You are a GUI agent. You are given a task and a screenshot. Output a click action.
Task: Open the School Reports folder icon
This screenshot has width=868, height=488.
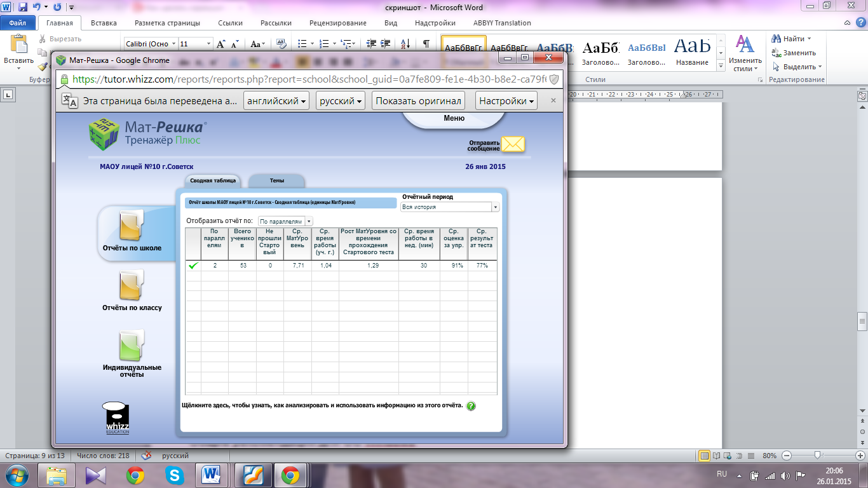[132, 226]
